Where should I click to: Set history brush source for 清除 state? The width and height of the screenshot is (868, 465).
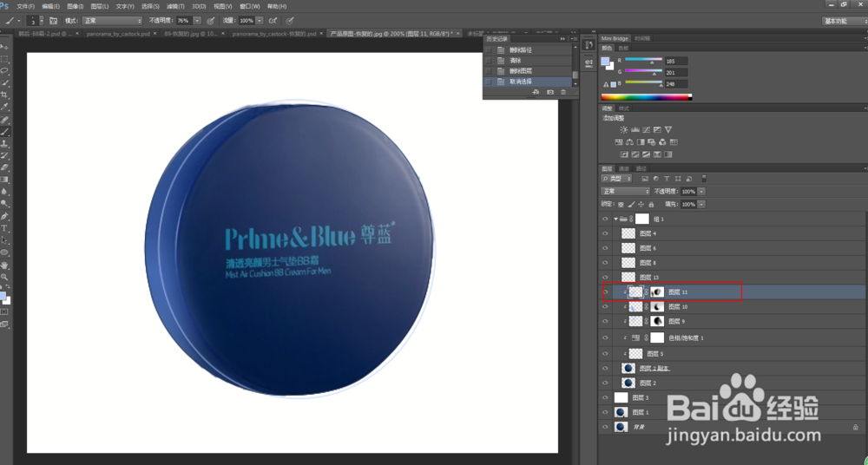[488, 61]
